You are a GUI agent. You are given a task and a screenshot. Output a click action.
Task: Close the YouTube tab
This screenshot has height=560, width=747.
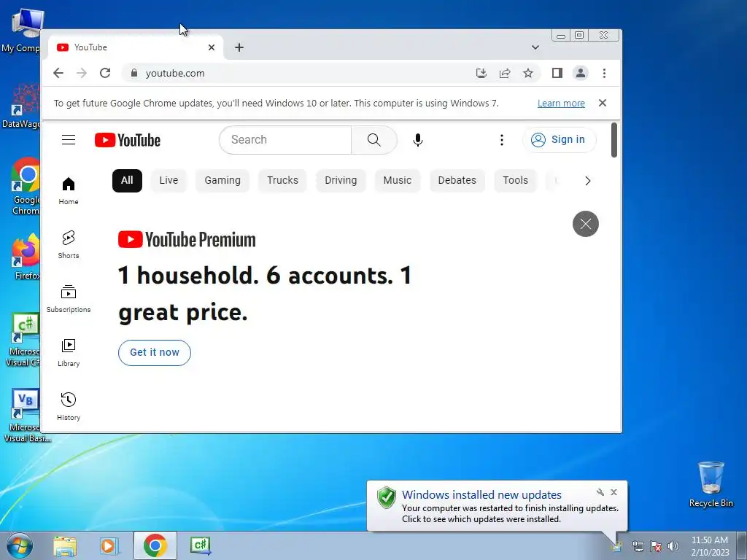[x=212, y=47]
